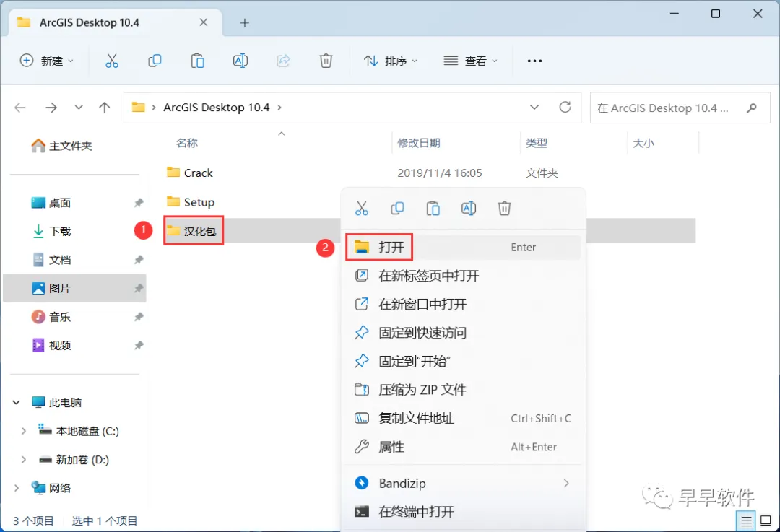Screen dimensions: 780x532
Task: Select the Setup folder
Action: click(x=191, y=202)
